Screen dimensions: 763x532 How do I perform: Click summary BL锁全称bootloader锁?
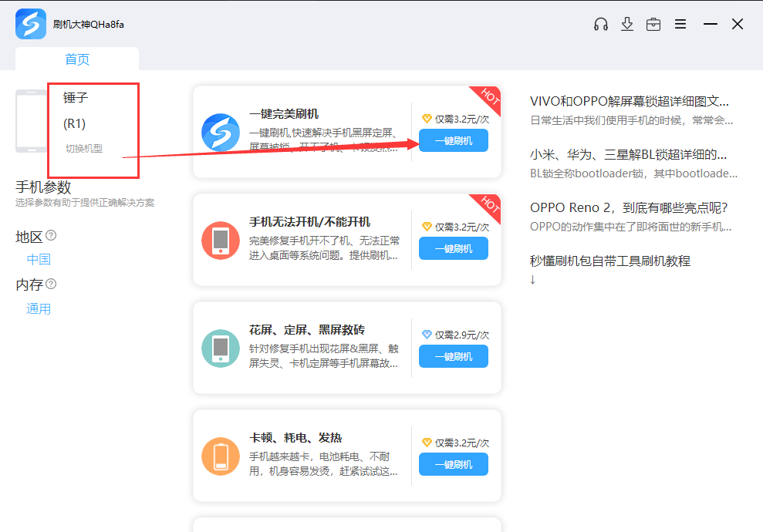633,173
